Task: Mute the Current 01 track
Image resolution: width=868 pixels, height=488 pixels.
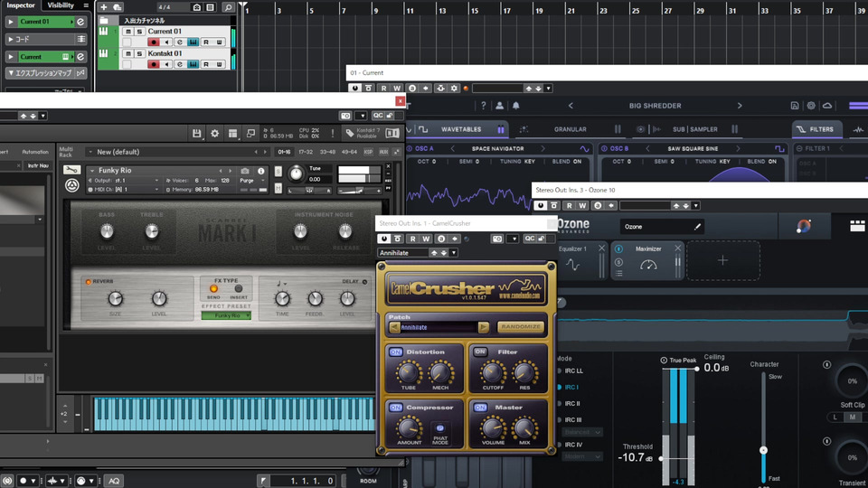Action: tap(127, 32)
